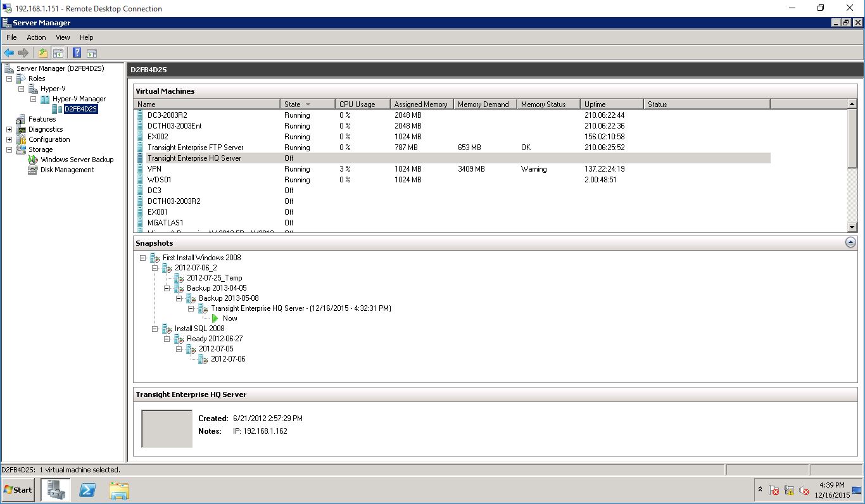Collapse the Storage tree node
This screenshot has height=504, width=865.
(x=9, y=149)
